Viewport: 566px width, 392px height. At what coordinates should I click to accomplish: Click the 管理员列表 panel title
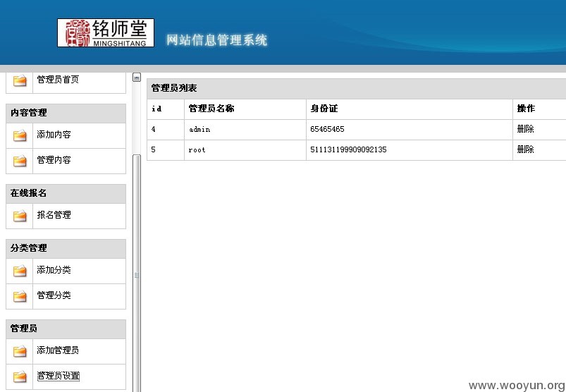(x=174, y=88)
